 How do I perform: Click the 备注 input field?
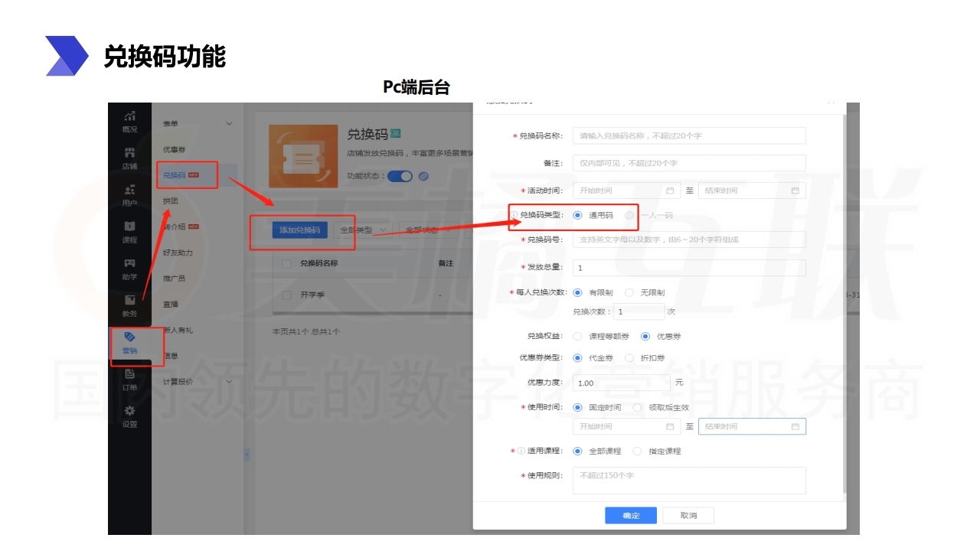[689, 163]
